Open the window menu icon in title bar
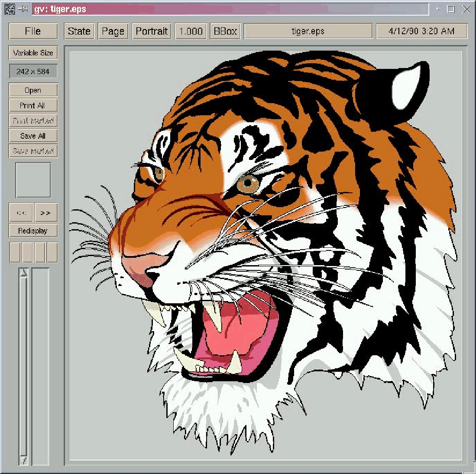Screen dimensions: 476x474 (10, 9)
